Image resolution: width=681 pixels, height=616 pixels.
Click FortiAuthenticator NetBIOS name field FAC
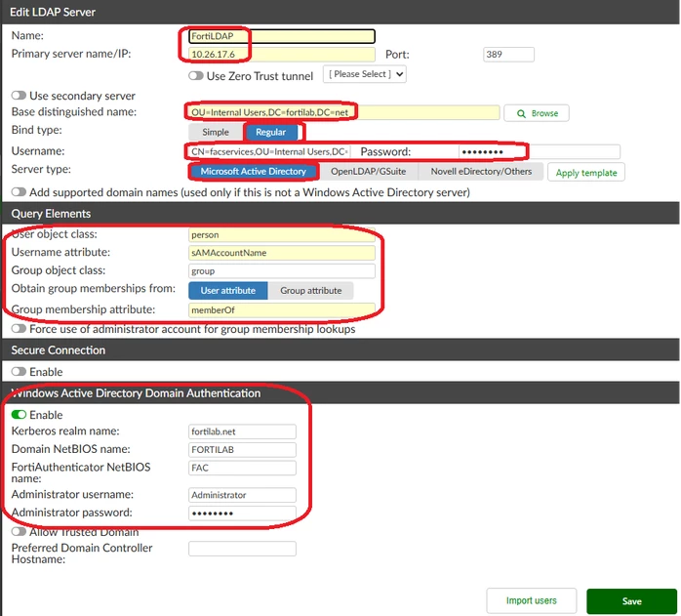click(242, 469)
